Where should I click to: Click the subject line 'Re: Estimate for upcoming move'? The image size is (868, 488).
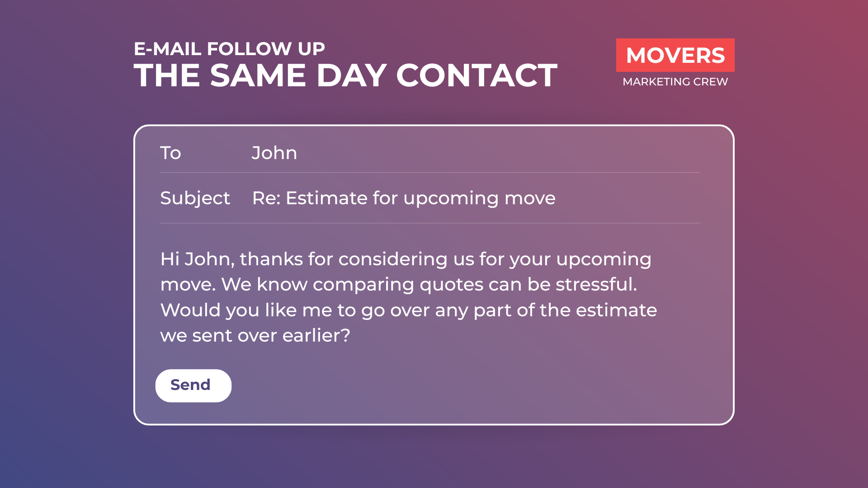(x=403, y=198)
